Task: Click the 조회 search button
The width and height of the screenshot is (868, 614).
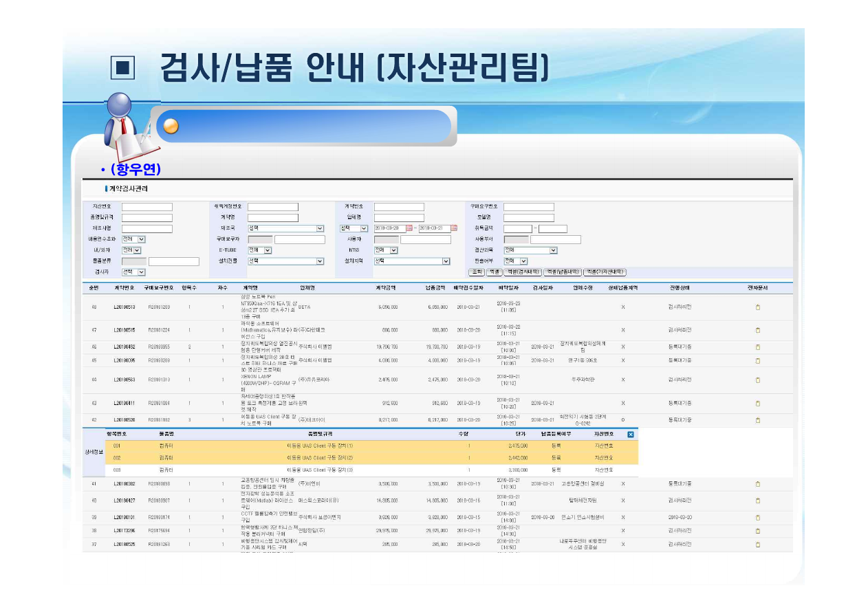Action: 477,272
